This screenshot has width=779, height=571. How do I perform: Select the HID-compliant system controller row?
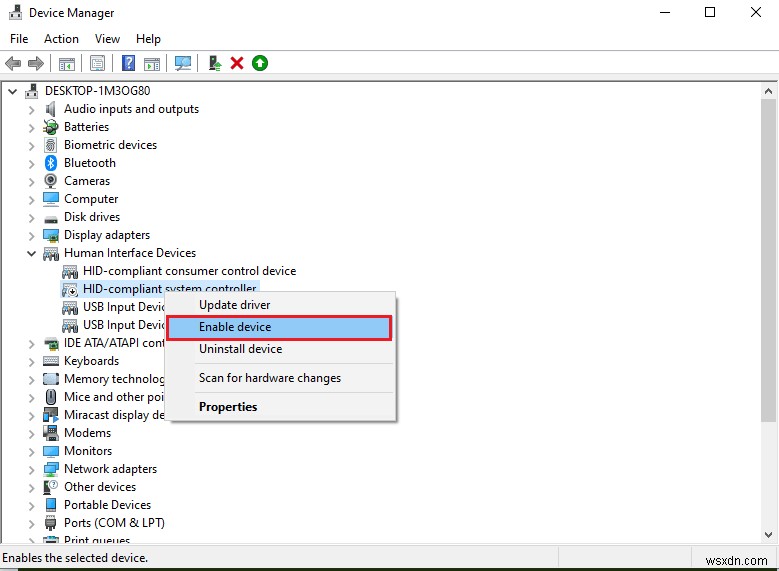pos(159,289)
